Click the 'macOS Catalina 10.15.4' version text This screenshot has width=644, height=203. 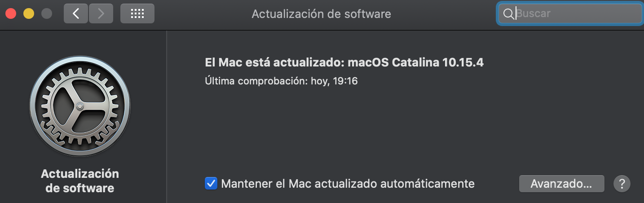point(415,62)
